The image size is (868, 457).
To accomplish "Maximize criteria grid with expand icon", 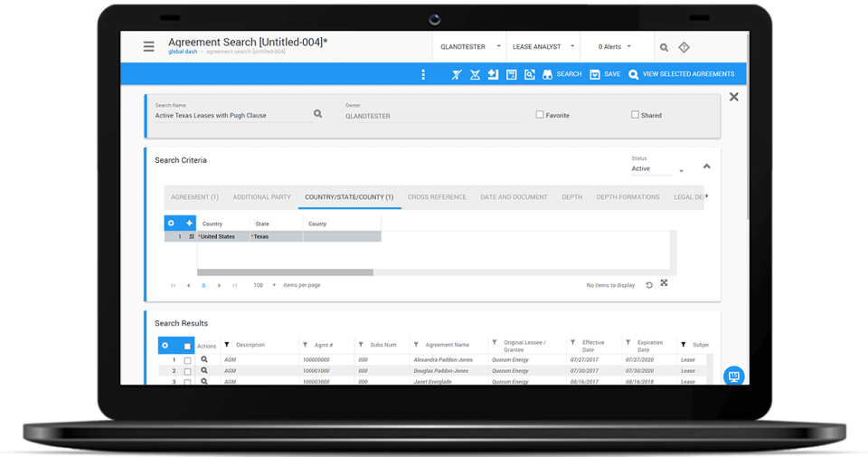I will pos(664,283).
